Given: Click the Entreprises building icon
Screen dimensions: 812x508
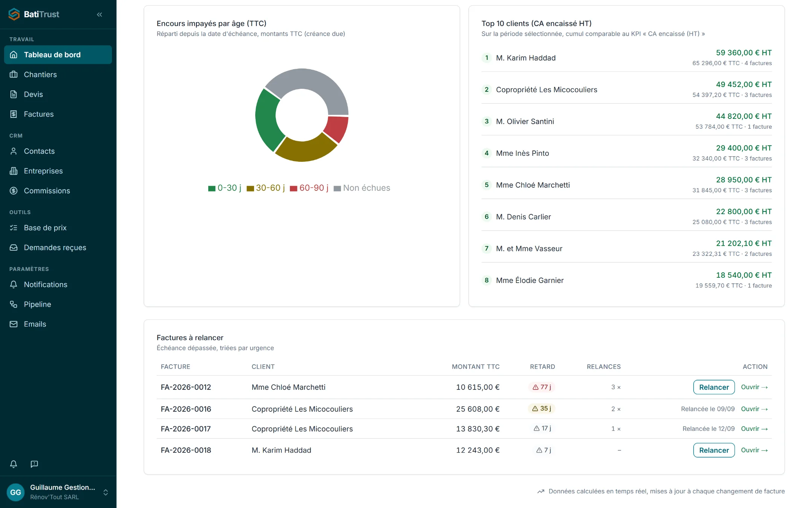Looking at the screenshot, I should coord(14,171).
